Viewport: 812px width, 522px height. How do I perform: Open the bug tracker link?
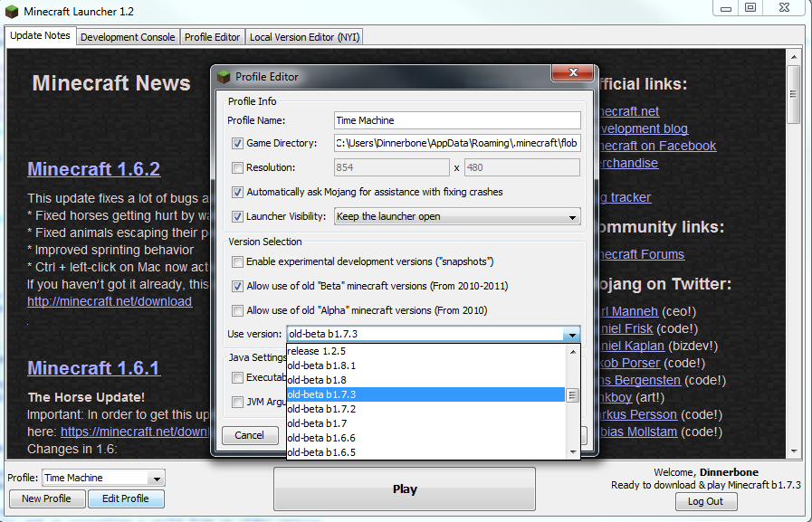pyautogui.click(x=625, y=197)
